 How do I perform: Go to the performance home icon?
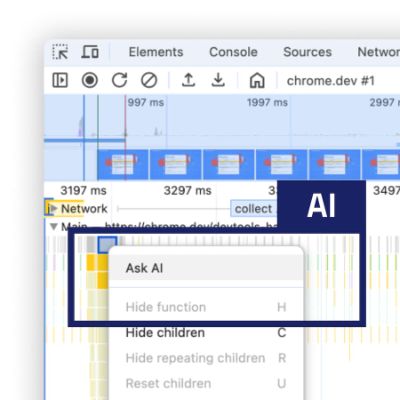(257, 81)
